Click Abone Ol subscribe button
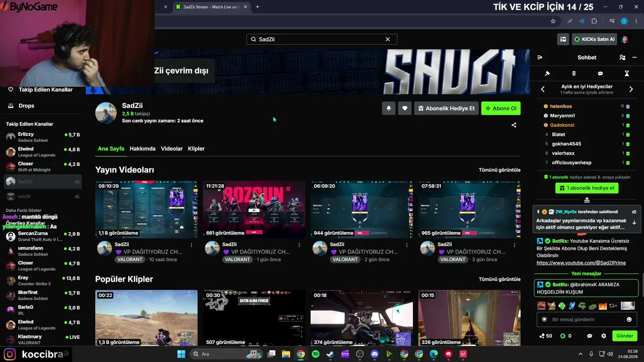This screenshot has height=362, width=644. [x=501, y=108]
